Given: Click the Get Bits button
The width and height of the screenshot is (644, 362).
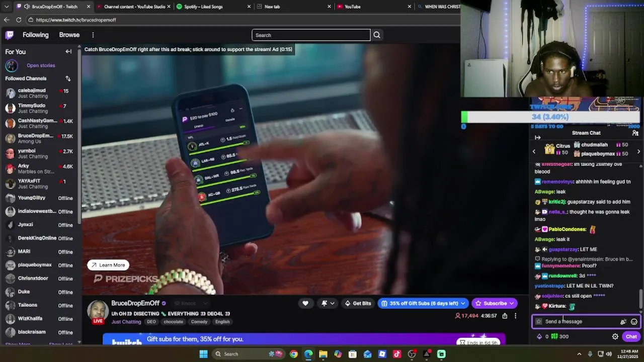Looking at the screenshot, I should pos(358,303).
